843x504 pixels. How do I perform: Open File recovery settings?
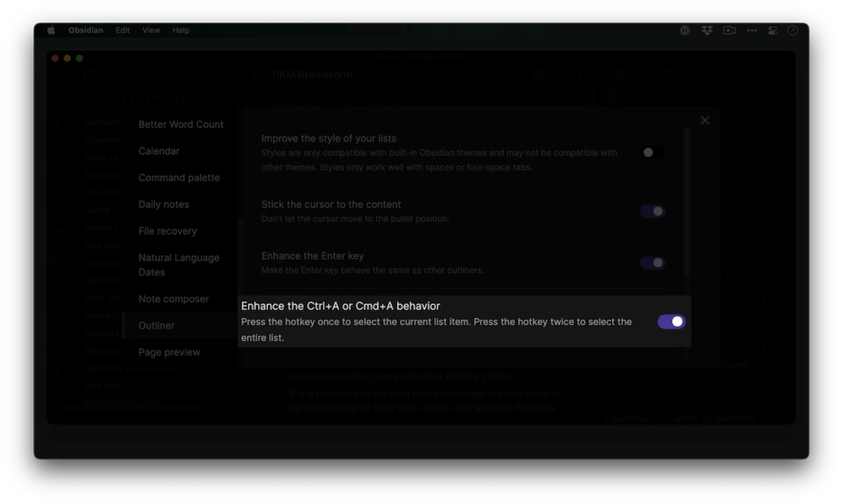(x=167, y=231)
